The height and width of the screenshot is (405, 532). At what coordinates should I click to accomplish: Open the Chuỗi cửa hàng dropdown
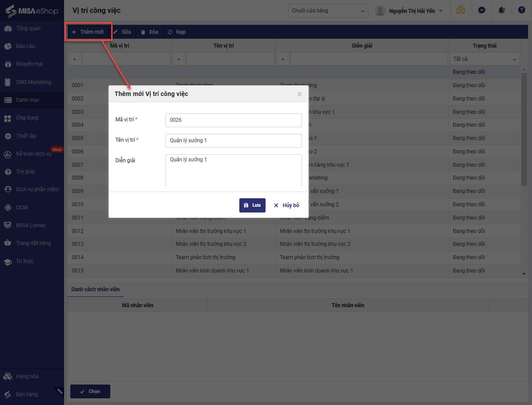coord(328,11)
